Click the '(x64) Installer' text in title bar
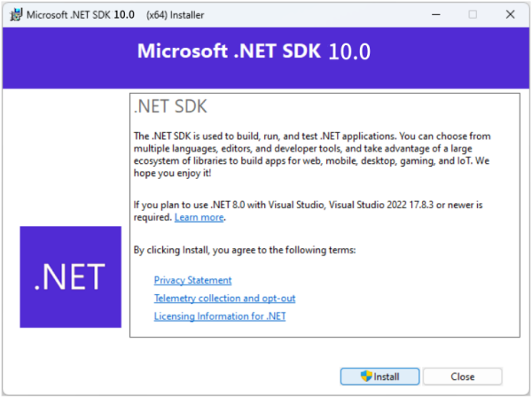The image size is (532, 397). point(175,15)
